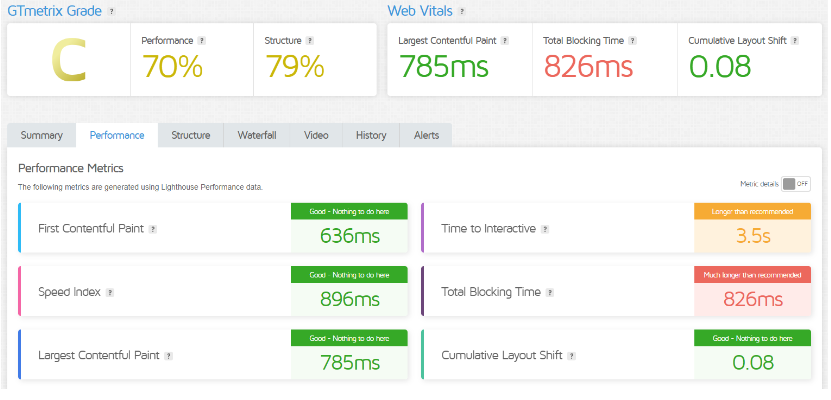Click the First Contentful Paint 636ms value

350,236
